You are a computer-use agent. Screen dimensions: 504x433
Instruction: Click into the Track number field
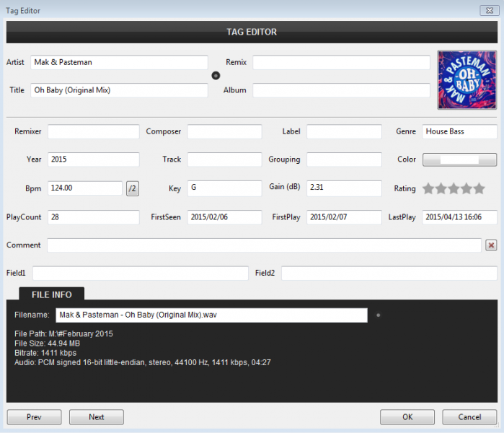pos(225,159)
